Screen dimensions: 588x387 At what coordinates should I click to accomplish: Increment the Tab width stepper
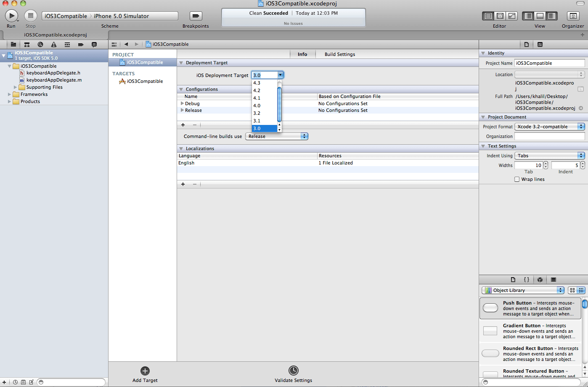(546, 164)
